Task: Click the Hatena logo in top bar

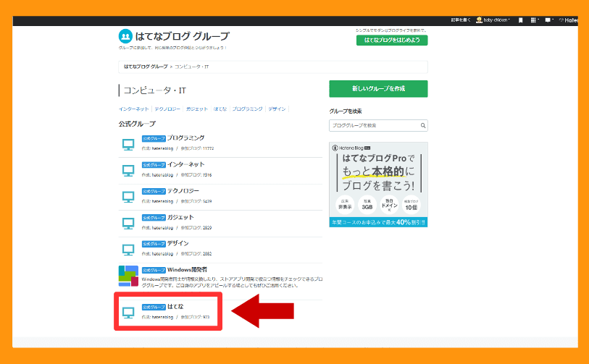Action: pos(569,20)
